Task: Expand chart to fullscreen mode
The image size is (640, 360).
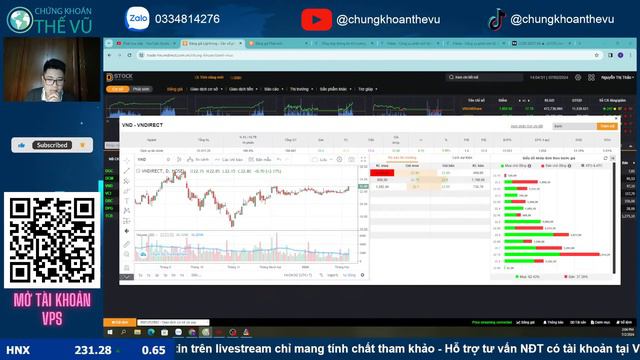Action: pyautogui.click(x=363, y=160)
